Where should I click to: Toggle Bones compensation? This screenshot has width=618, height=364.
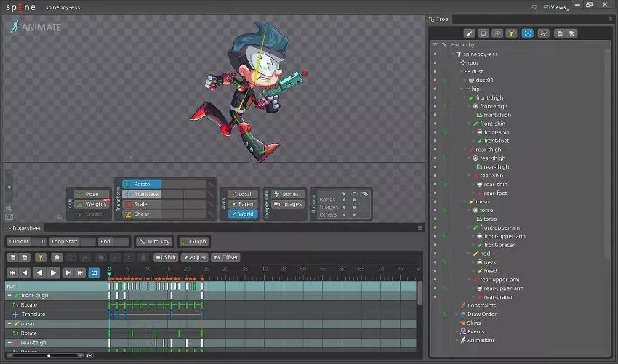click(288, 194)
